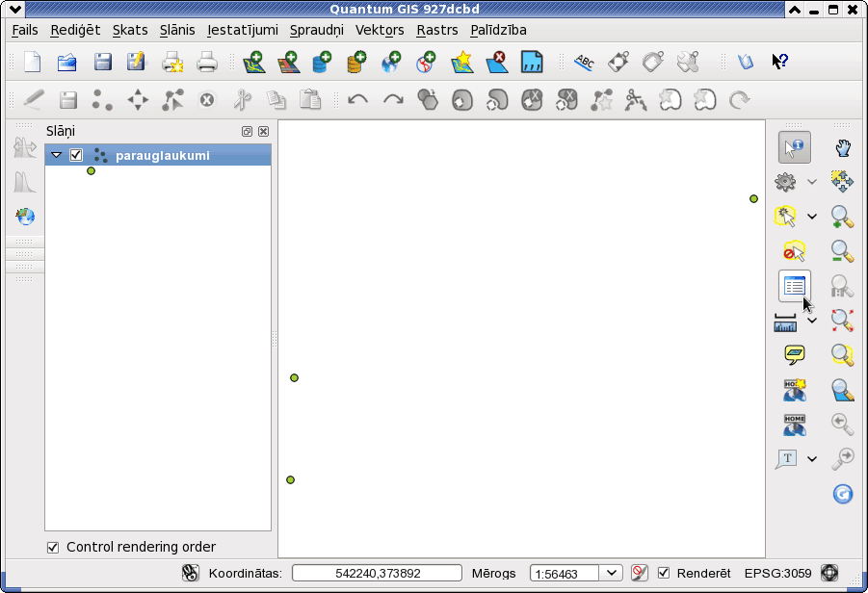Open the Rastrs menu
868x593 pixels.
(437, 30)
